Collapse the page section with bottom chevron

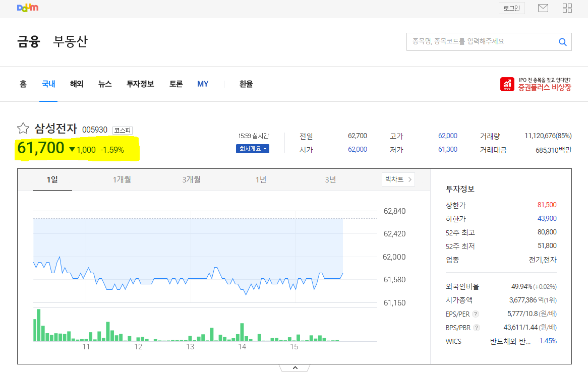294,367
